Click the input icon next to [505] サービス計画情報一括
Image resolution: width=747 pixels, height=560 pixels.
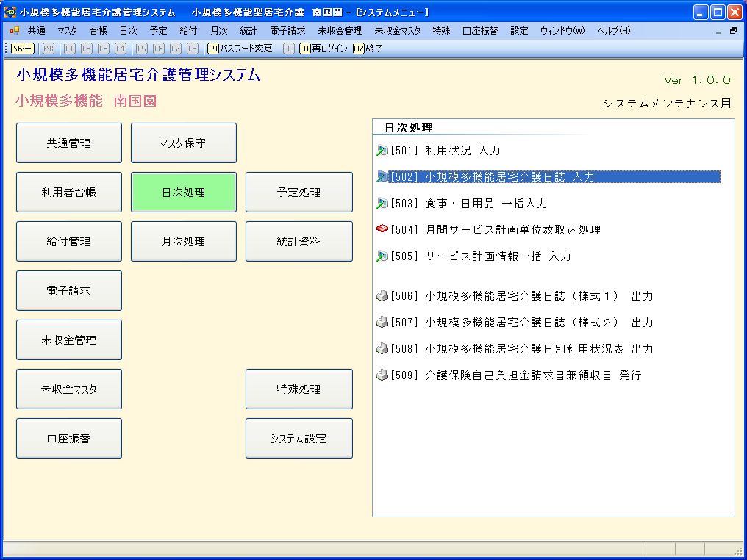[382, 256]
